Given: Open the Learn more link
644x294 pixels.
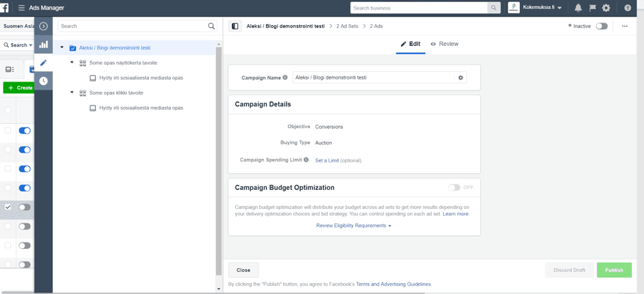Looking at the screenshot, I should pyautogui.click(x=455, y=214).
